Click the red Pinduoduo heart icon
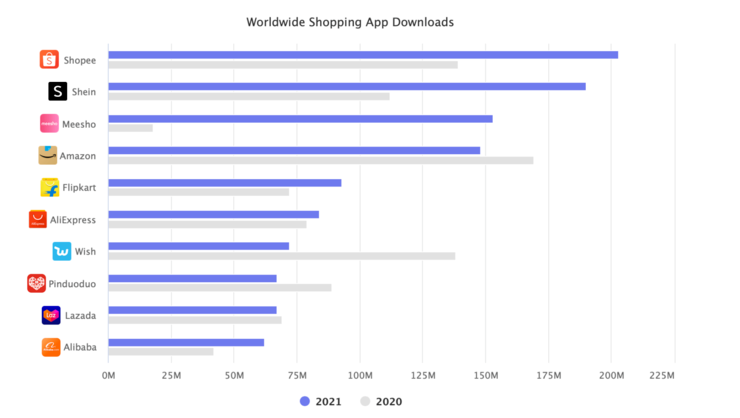This screenshot has width=740, height=418. coord(36,283)
